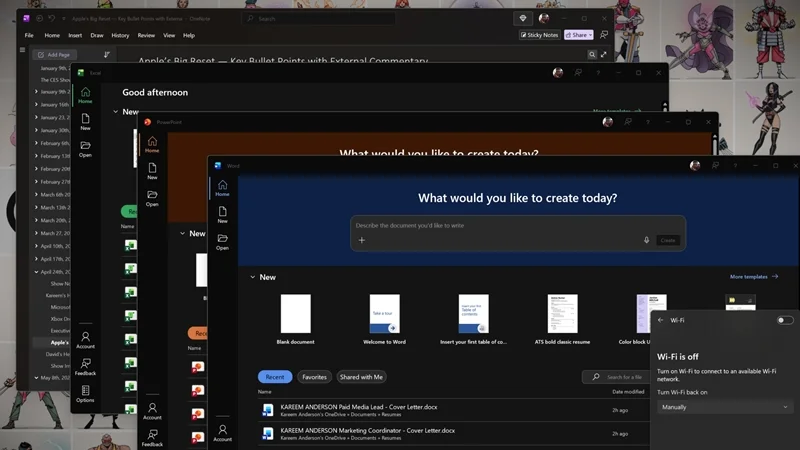Click microphone icon in Word prompt box
Viewport: 800px width, 450px height.
(646, 240)
